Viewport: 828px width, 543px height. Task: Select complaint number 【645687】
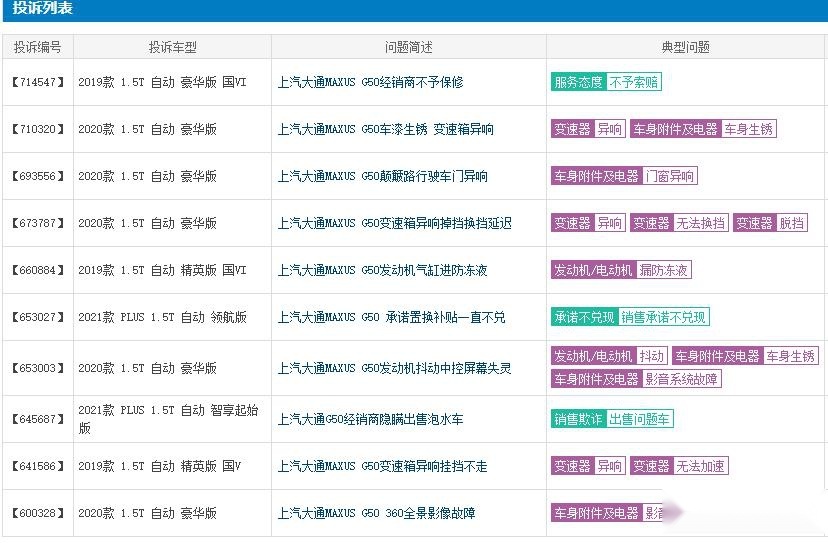click(37, 419)
